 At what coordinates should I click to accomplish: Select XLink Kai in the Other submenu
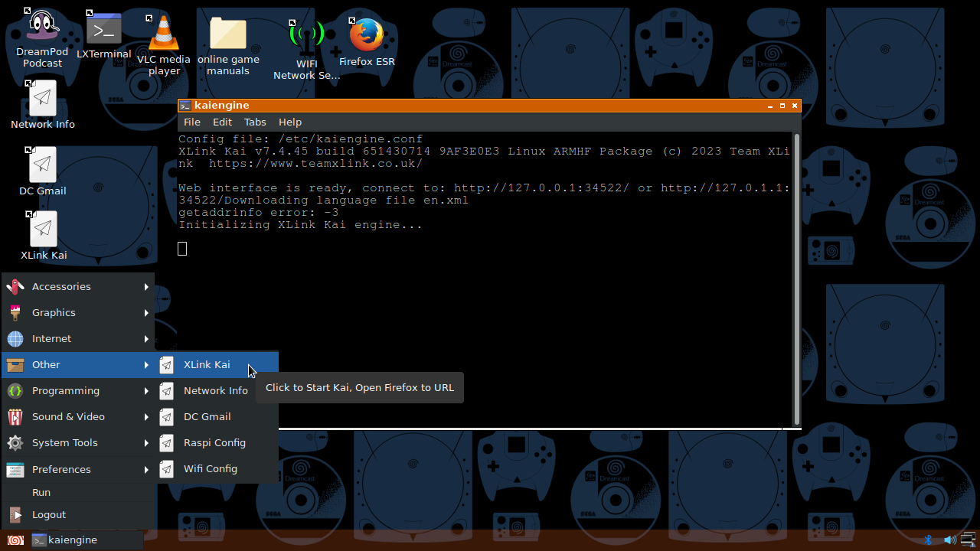(217, 365)
